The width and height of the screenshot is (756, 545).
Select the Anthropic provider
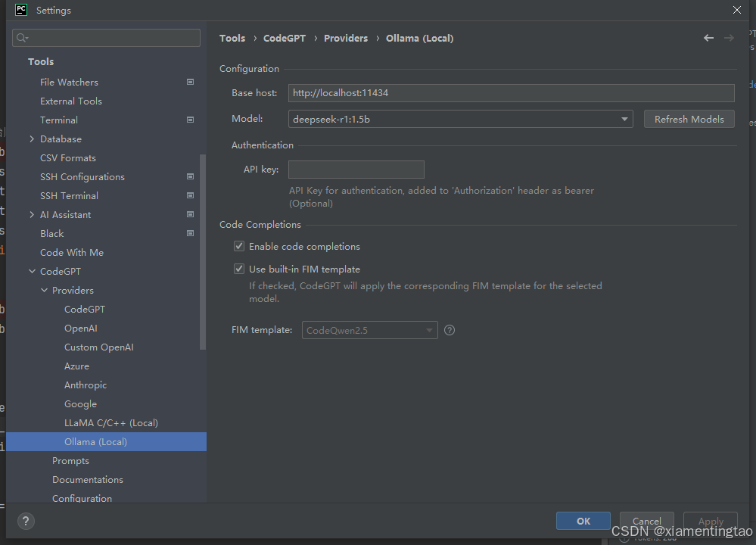(86, 385)
